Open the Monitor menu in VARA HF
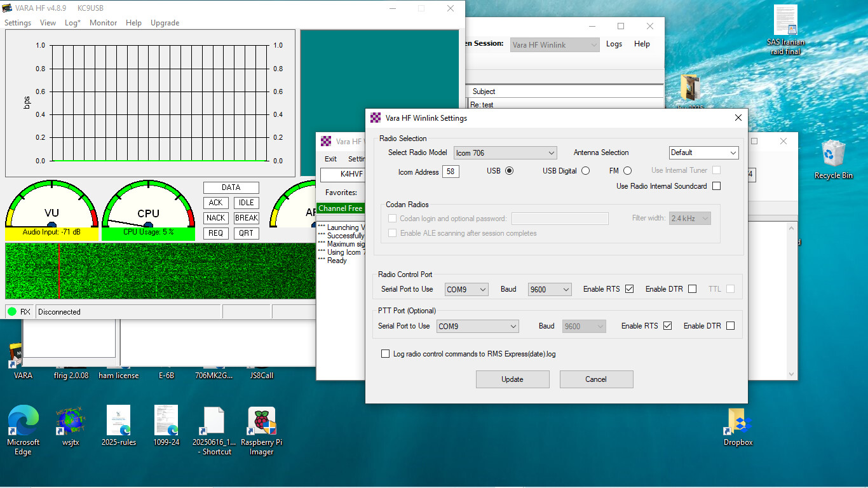 pyautogui.click(x=103, y=23)
